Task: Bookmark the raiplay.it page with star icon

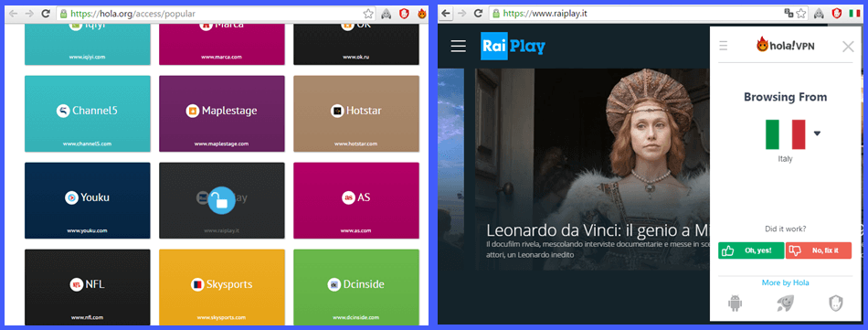Action: tap(801, 13)
